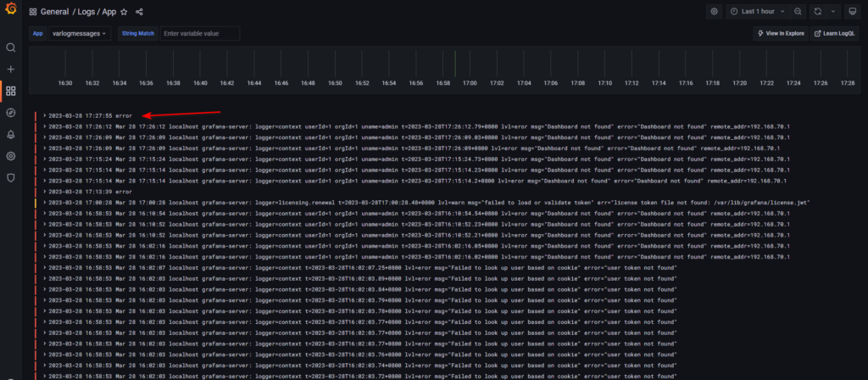Open dashboard settings gear in top bar
868x380 pixels.
tap(714, 12)
